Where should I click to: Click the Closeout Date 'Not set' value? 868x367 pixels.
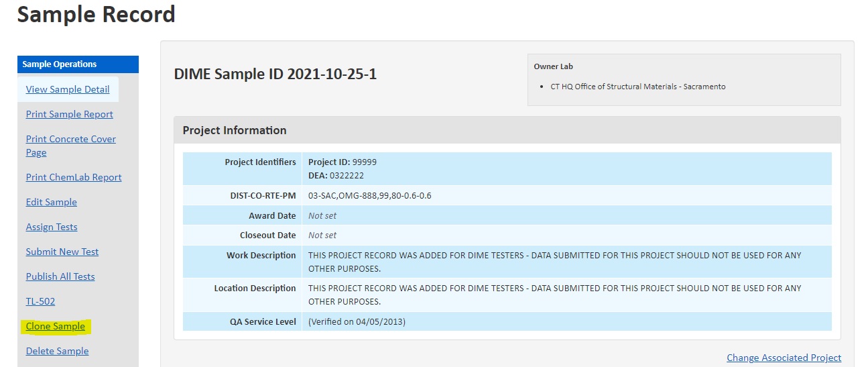coord(322,235)
